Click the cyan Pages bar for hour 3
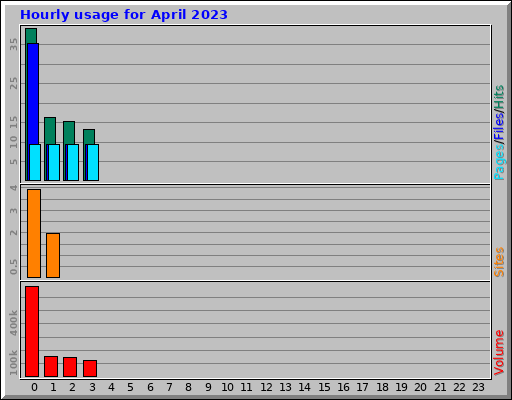 pos(93,162)
